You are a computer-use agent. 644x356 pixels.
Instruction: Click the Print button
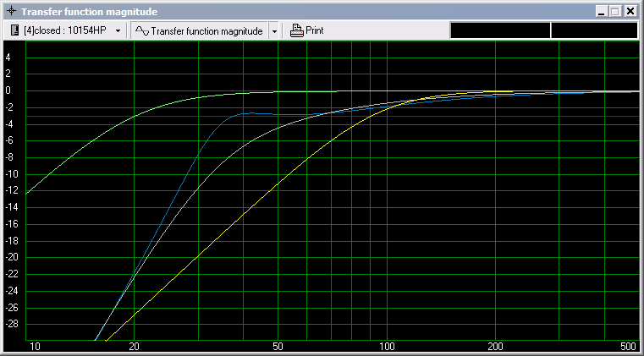307,30
